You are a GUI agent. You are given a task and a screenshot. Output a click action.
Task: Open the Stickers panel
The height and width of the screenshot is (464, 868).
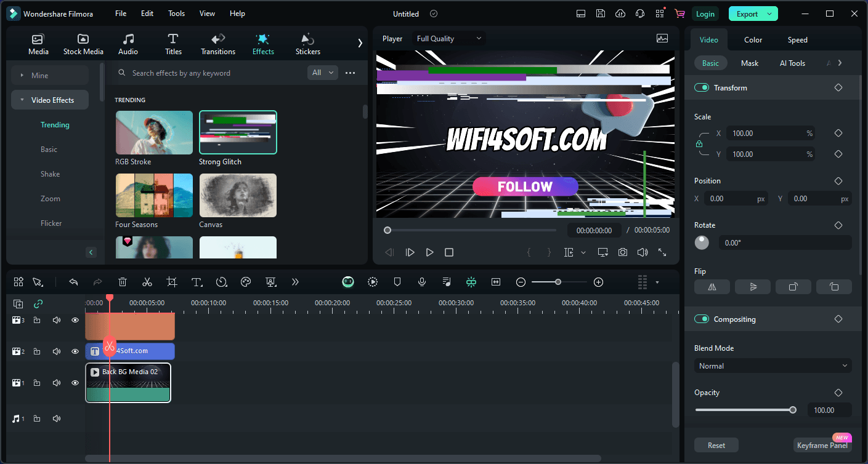(x=307, y=44)
